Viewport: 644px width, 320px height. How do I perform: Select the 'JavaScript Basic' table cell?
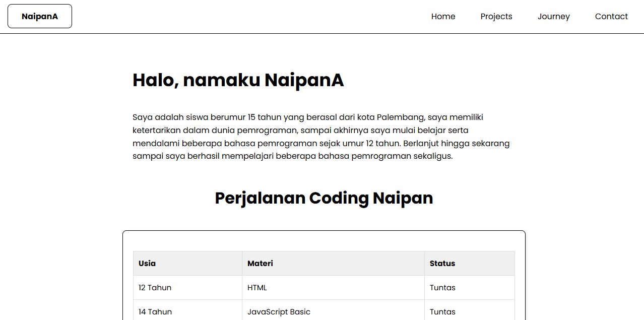(x=279, y=311)
